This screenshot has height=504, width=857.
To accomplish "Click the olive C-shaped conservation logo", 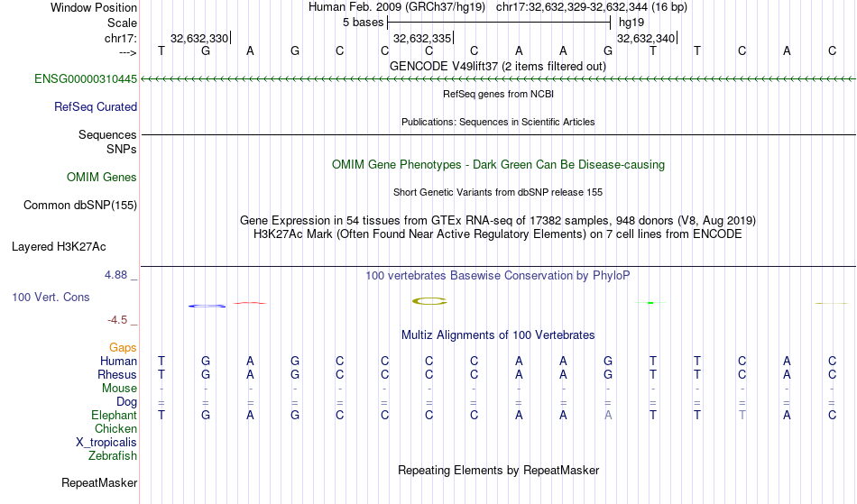I will click(429, 301).
